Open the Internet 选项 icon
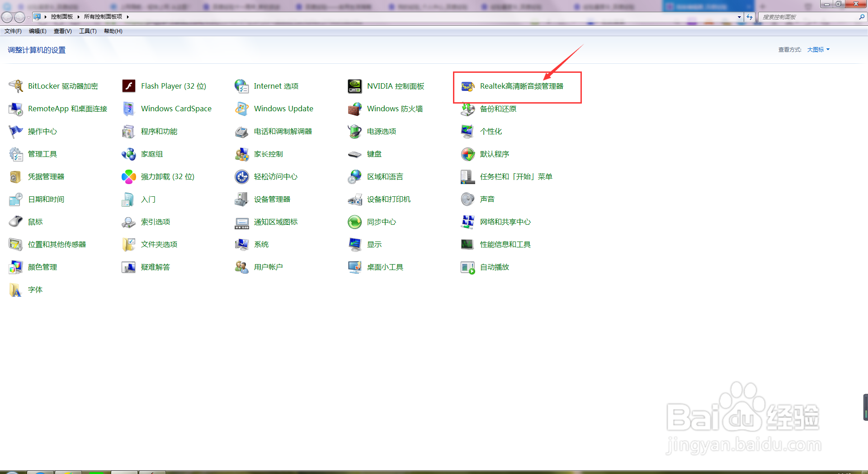This screenshot has height=474, width=868. (242, 86)
